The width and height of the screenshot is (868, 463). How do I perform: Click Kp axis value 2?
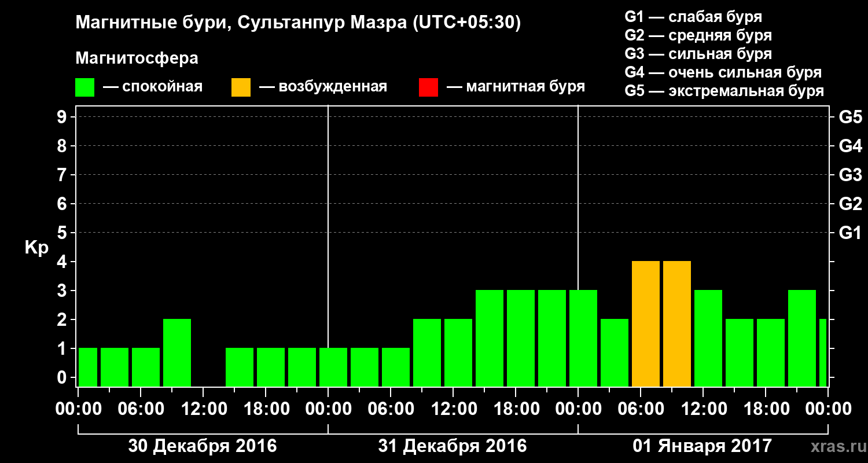[x=63, y=319]
